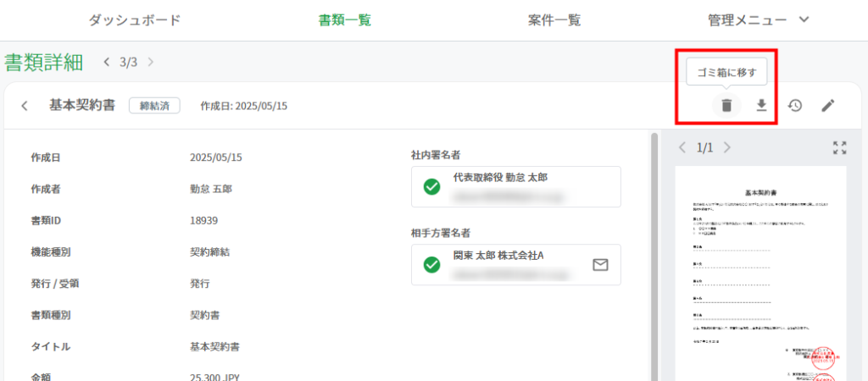Click the trash icon to delete document
The image size is (868, 381).
[726, 106]
